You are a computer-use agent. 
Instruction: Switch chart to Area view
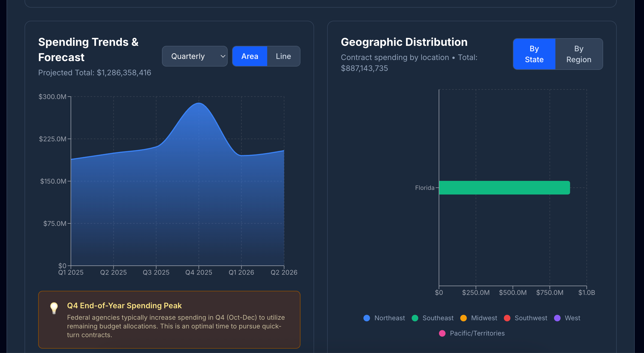(249, 56)
